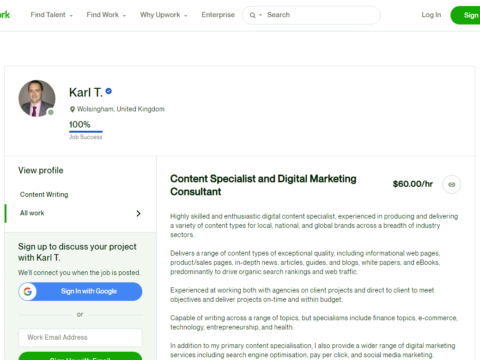Screen dimensions: 480x360
Task: Copy the profile link icon button
Action: (x=452, y=184)
